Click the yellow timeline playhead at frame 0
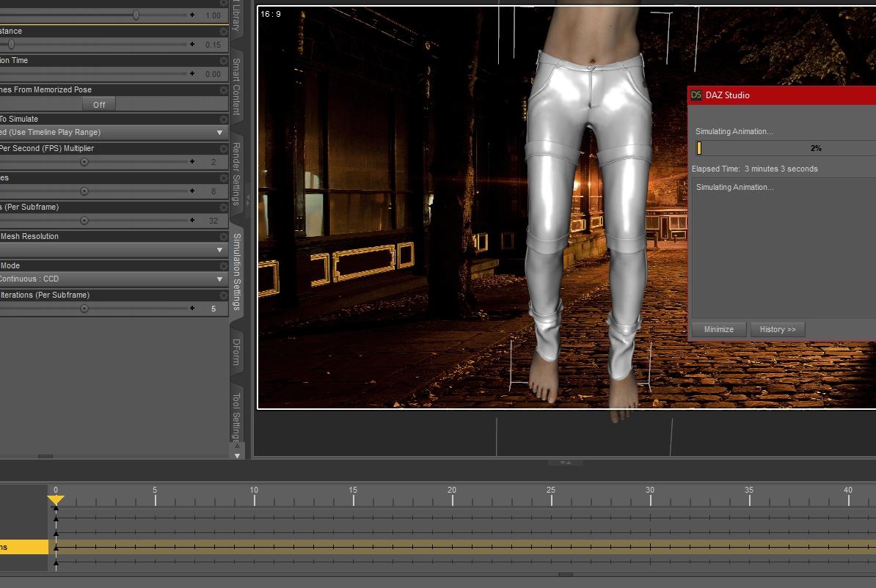The height and width of the screenshot is (588, 876). click(x=56, y=501)
